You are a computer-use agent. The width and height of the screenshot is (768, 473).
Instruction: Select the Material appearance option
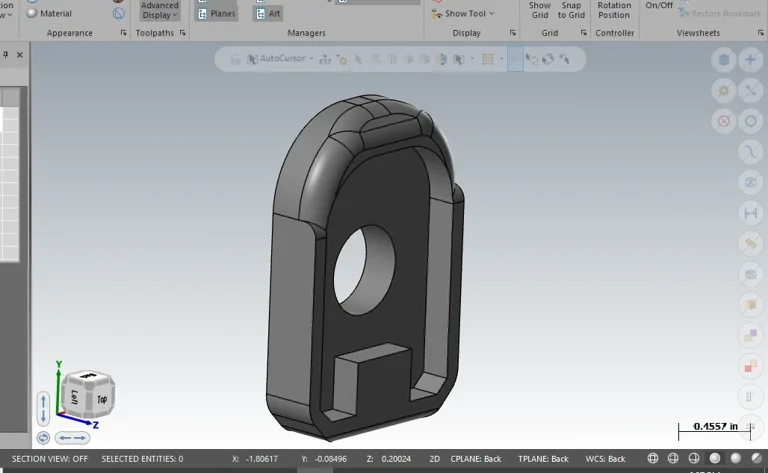[x=48, y=14]
